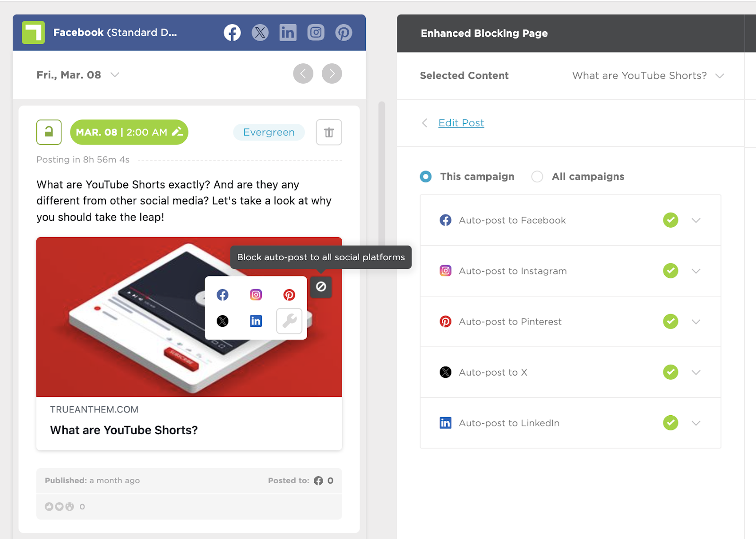Toggle the Auto-post to X checkmark
This screenshot has height=539, width=756.
[670, 372]
